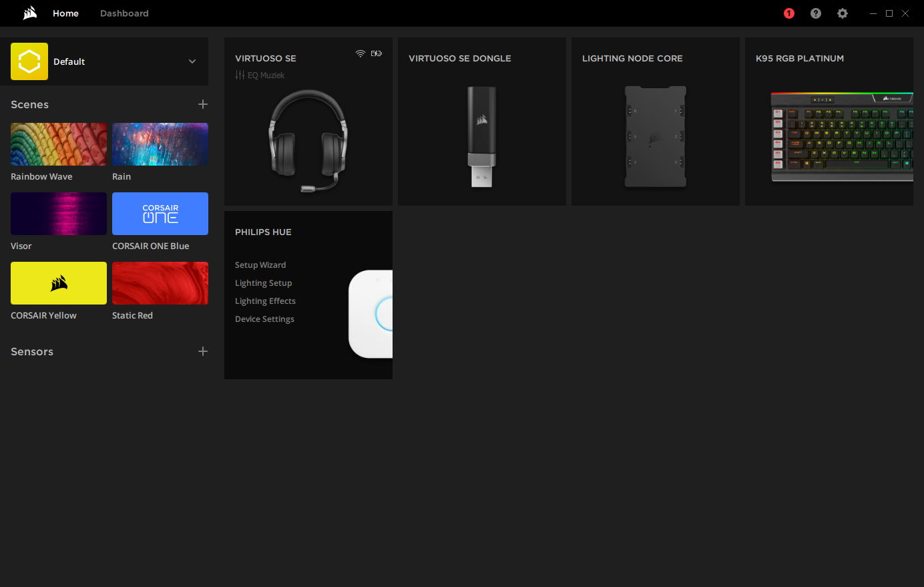This screenshot has width=924, height=587.
Task: Click the Corsair sails logo in top bar
Action: [30, 13]
